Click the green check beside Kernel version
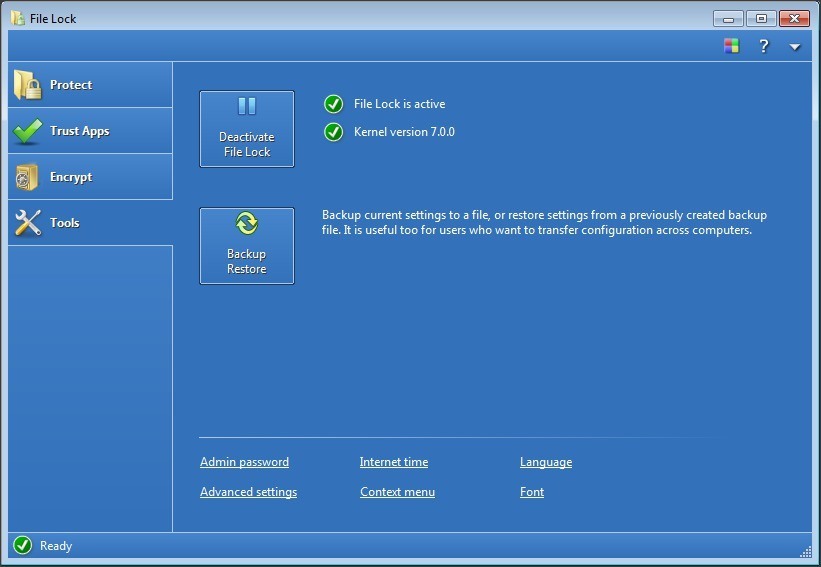The height and width of the screenshot is (567, 821). 334,132
